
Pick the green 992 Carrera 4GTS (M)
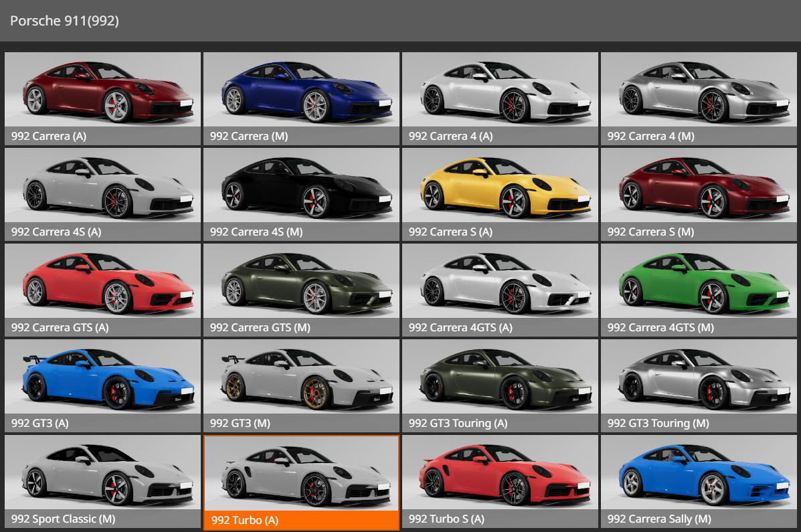click(699, 284)
